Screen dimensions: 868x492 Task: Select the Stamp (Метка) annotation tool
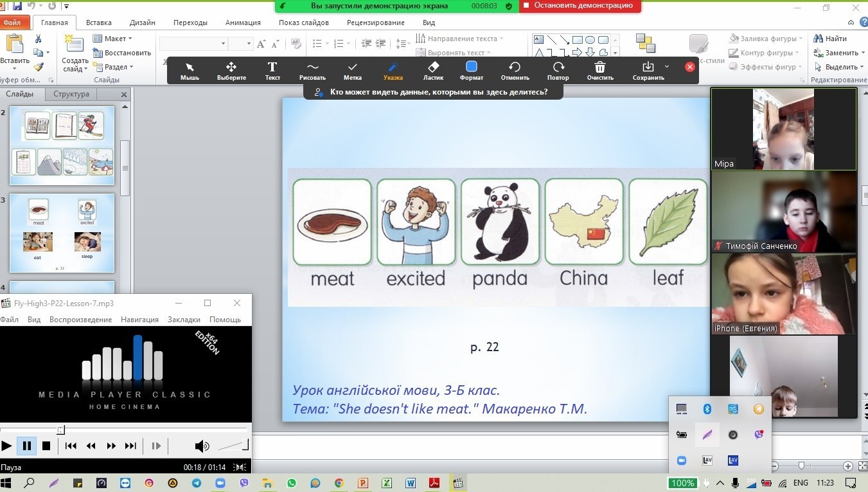[x=352, y=70]
